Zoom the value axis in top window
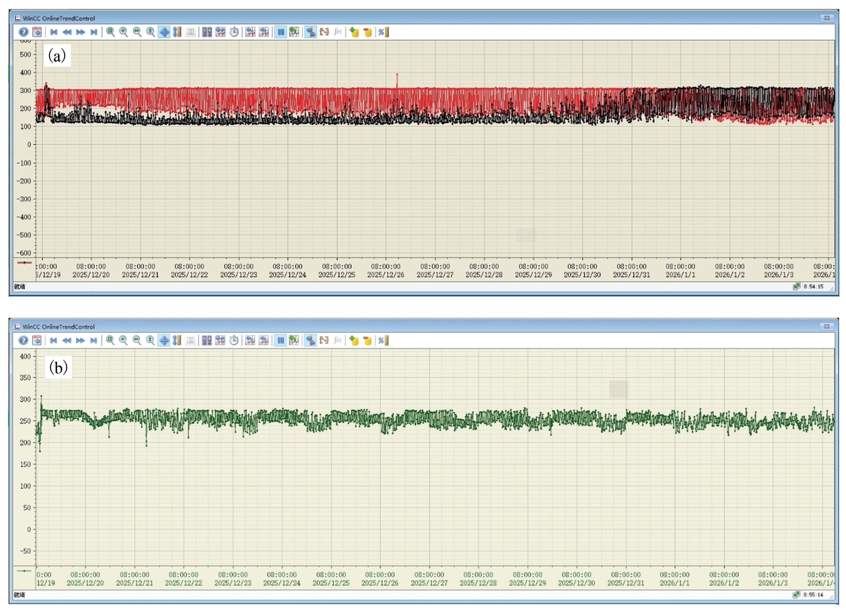The width and height of the screenshot is (846, 616). (x=150, y=32)
